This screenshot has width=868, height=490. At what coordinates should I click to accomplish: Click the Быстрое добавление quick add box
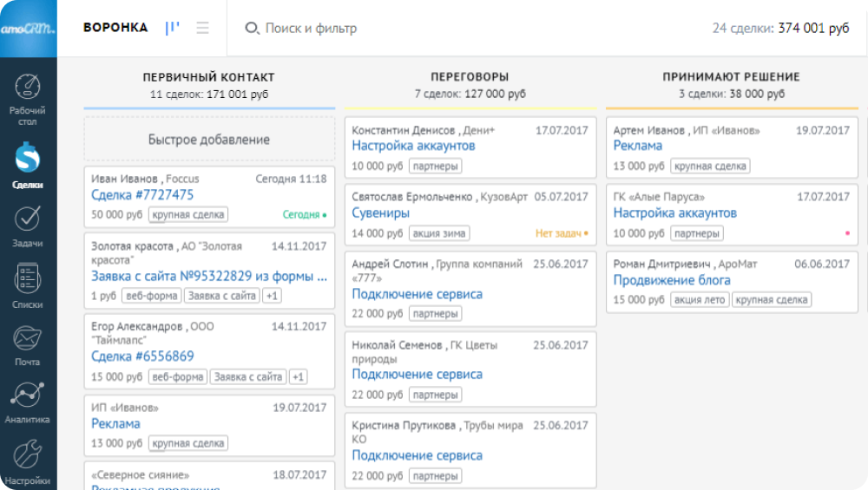pos(209,139)
